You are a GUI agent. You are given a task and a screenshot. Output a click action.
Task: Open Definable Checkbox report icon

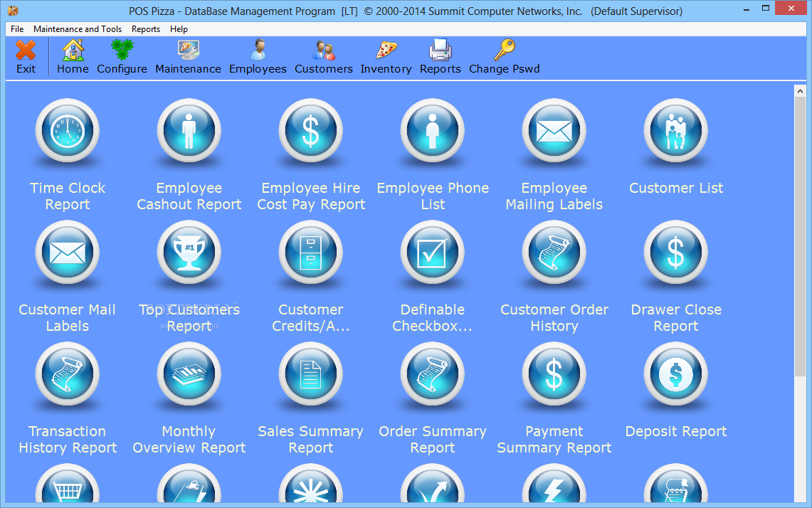[433, 253]
